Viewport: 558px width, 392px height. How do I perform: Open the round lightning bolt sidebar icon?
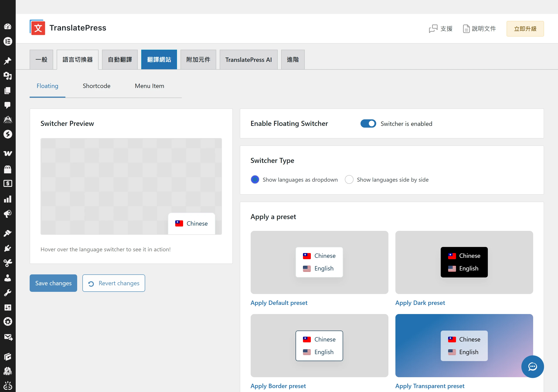pos(8,134)
